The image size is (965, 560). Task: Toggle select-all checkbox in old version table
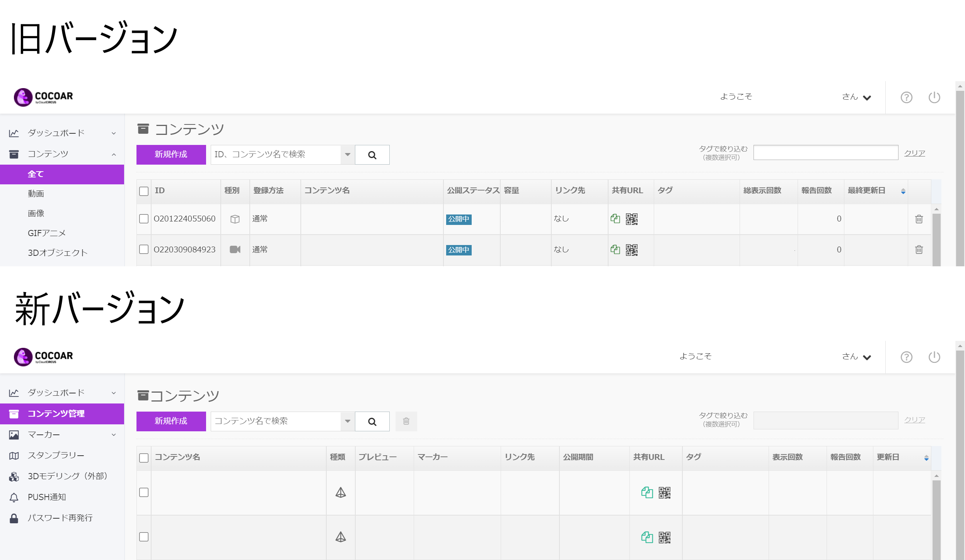(144, 191)
